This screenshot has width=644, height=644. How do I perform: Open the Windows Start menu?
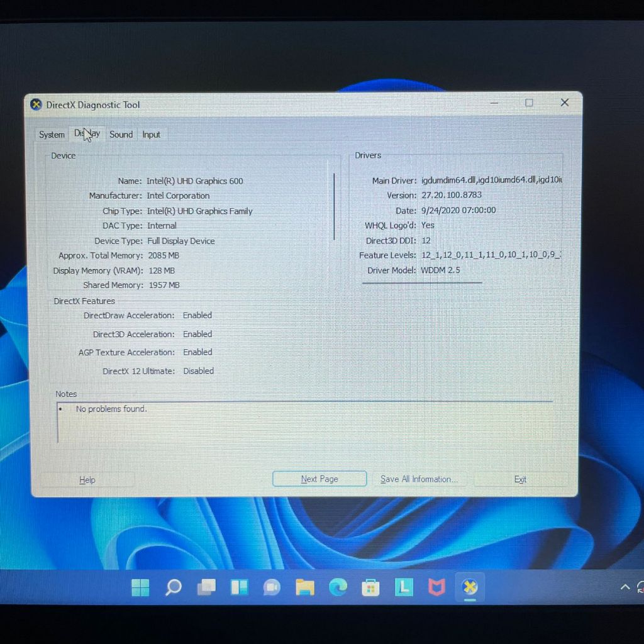(140, 587)
